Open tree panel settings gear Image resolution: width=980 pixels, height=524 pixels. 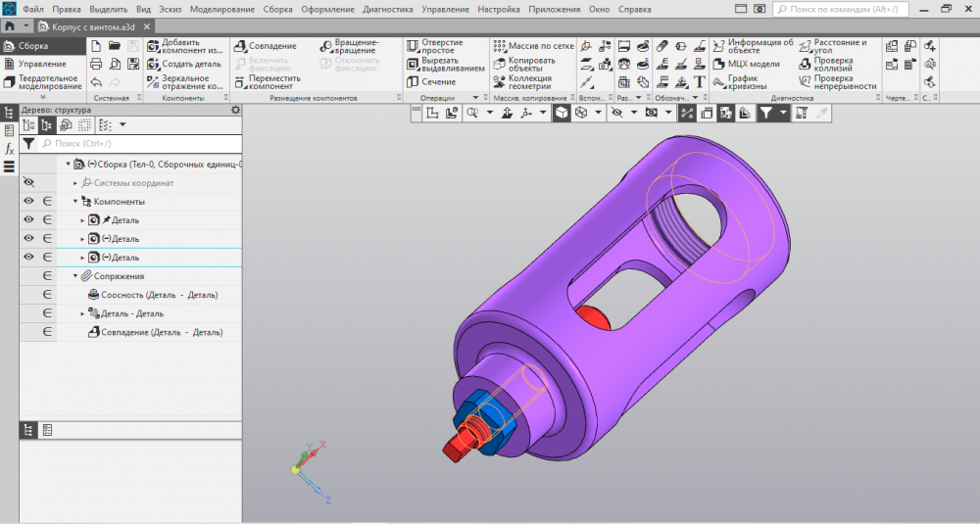235,110
